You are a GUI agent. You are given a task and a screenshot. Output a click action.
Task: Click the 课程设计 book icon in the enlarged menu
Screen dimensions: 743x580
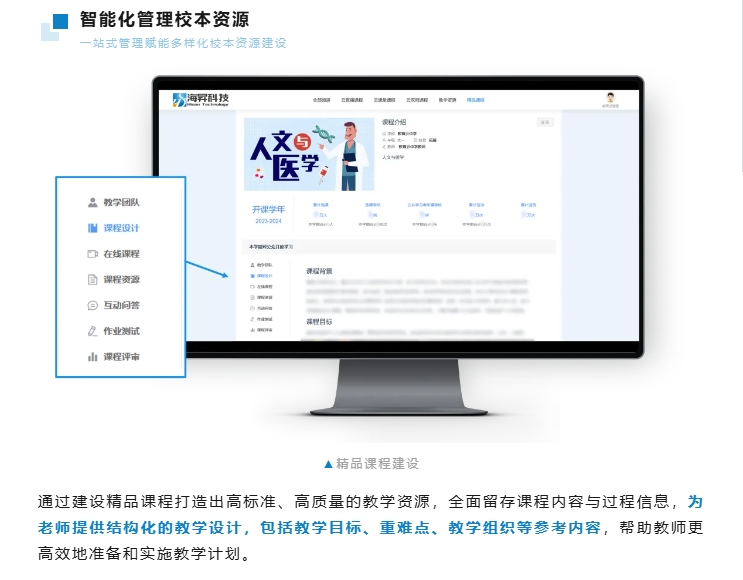coord(93,228)
